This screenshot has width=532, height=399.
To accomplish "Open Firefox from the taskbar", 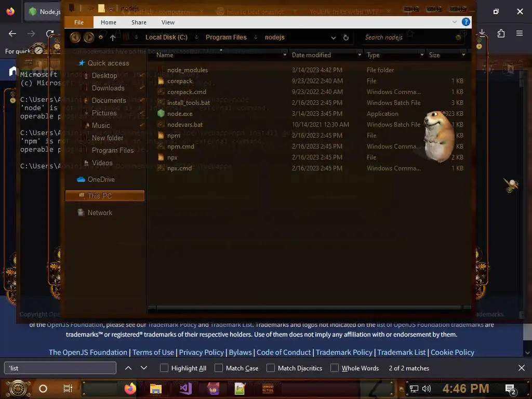I will point(130,389).
